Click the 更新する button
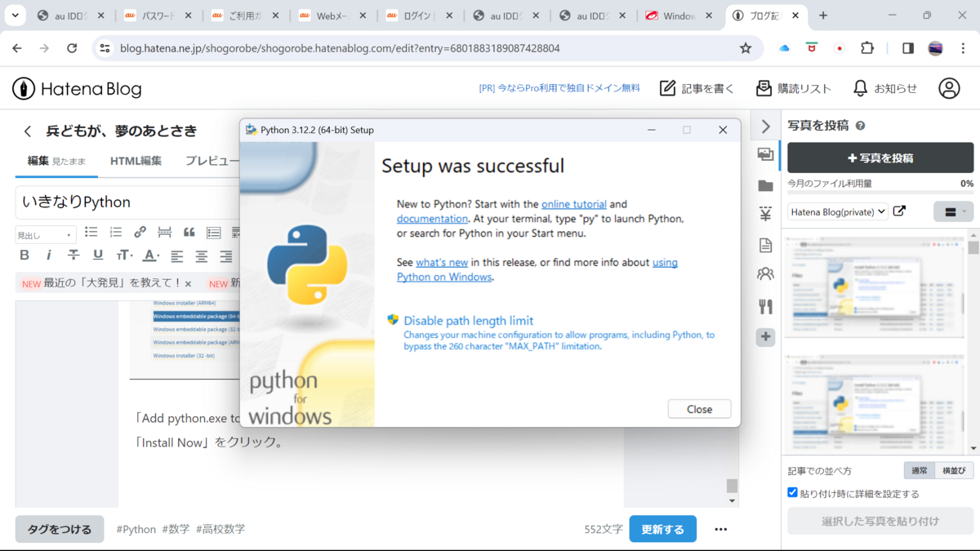Viewport: 980px width, 551px height. [x=662, y=529]
